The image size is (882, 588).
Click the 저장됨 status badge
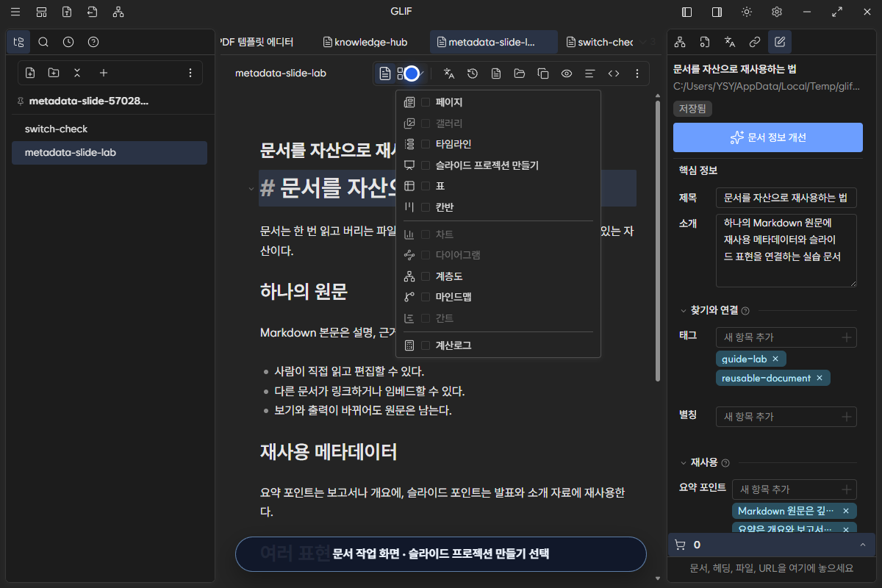tap(692, 108)
